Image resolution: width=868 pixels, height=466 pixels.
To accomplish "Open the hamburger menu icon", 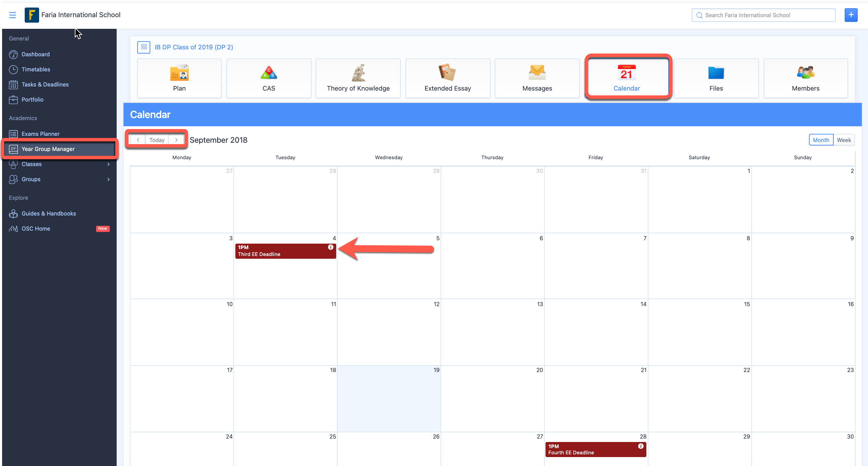I will pyautogui.click(x=13, y=15).
